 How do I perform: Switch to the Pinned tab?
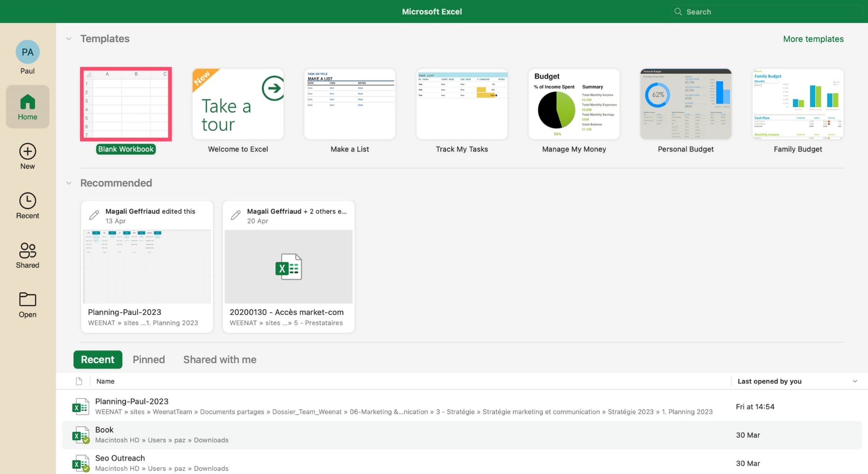[x=149, y=360]
